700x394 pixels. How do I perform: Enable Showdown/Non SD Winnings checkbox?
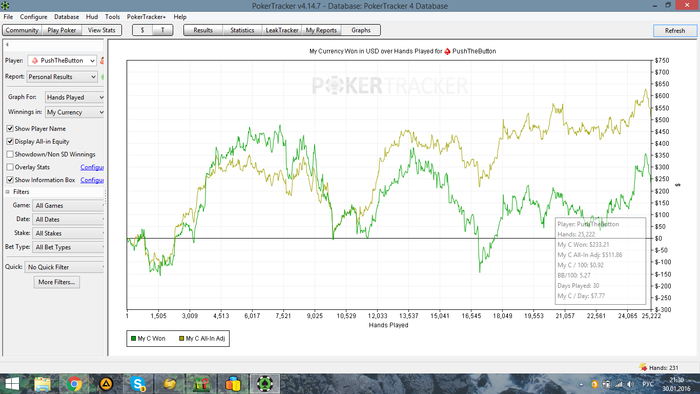point(10,154)
